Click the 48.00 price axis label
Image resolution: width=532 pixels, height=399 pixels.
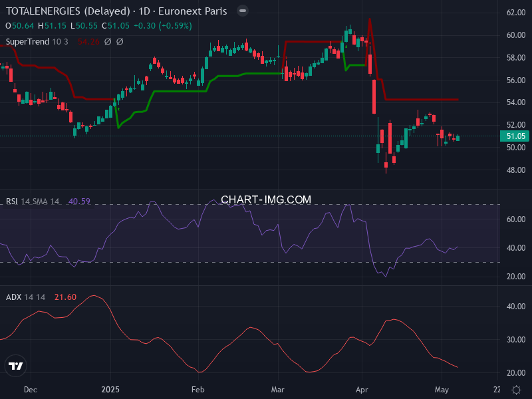click(x=516, y=170)
